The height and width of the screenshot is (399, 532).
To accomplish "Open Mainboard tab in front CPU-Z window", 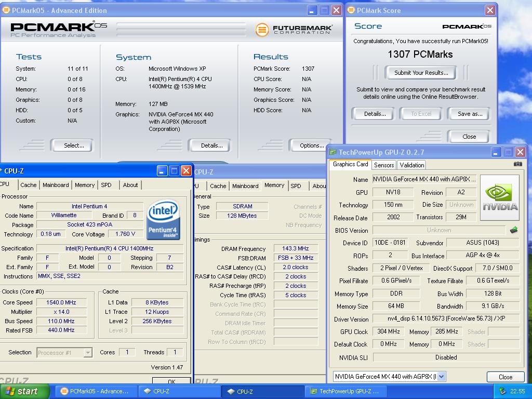I will point(56,185).
